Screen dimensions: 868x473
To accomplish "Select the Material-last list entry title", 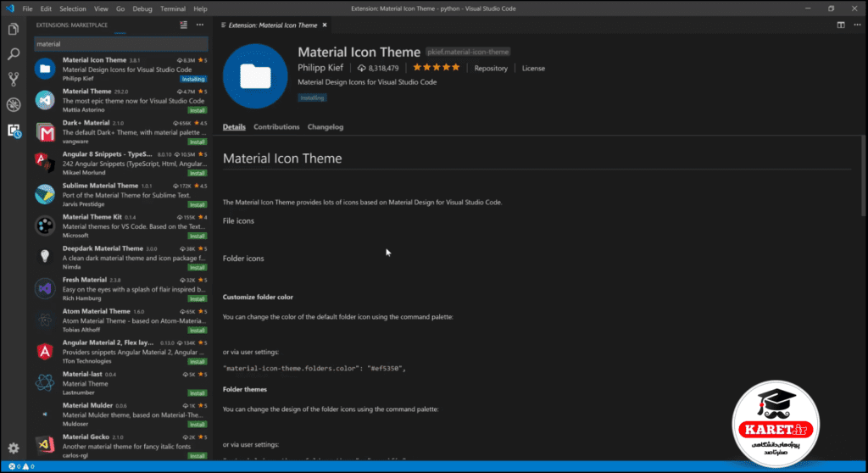I will [x=82, y=374].
